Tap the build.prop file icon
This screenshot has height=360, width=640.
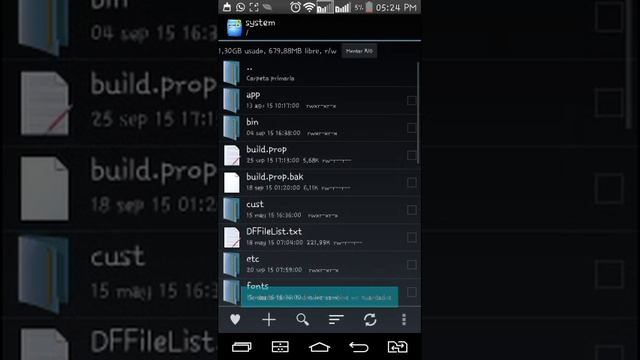(232, 155)
